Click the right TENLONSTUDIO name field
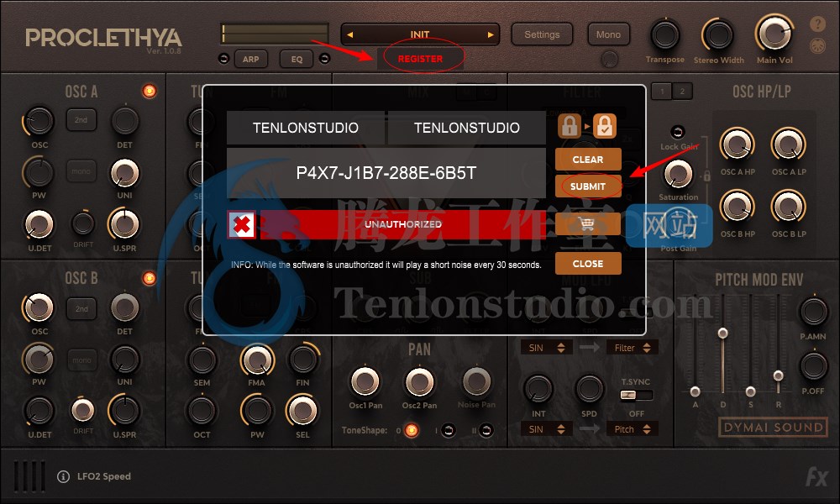840x504 pixels. click(466, 128)
